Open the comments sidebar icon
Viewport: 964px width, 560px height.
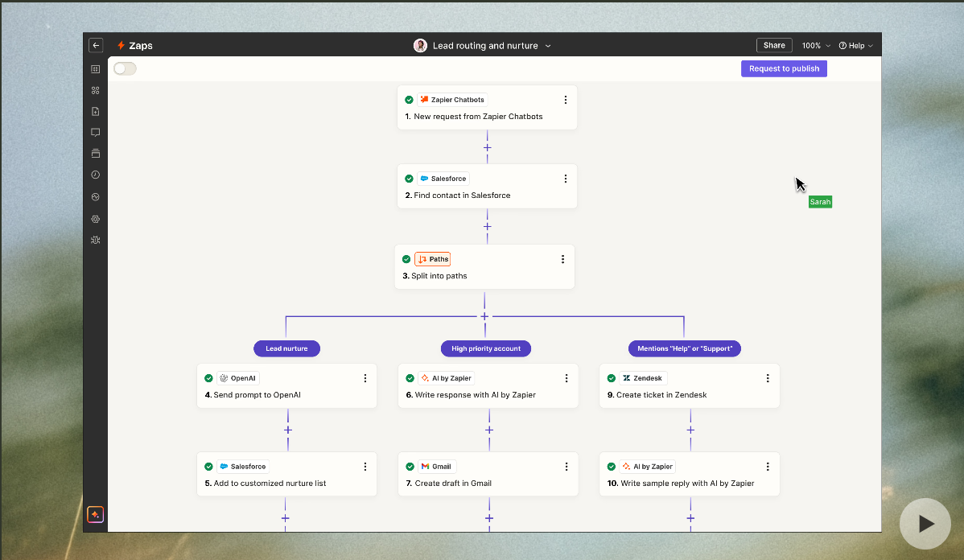tap(95, 132)
